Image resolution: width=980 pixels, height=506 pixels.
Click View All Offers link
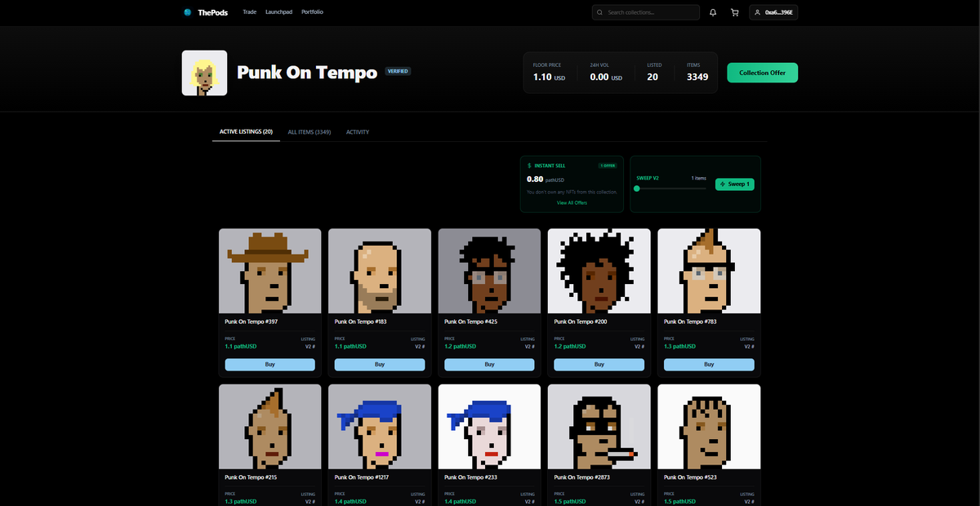pyautogui.click(x=572, y=202)
